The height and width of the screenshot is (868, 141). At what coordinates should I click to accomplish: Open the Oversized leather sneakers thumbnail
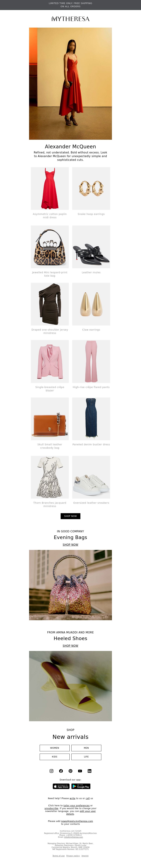pos(91,477)
